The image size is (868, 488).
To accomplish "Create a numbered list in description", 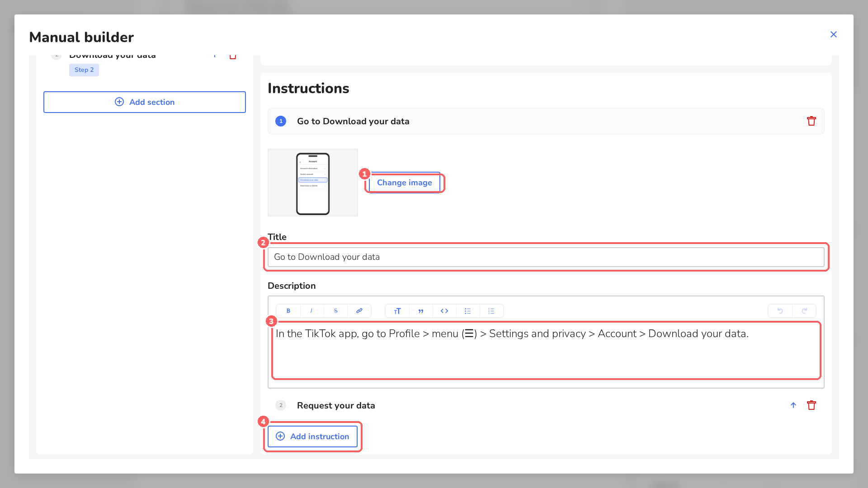I will point(491,311).
